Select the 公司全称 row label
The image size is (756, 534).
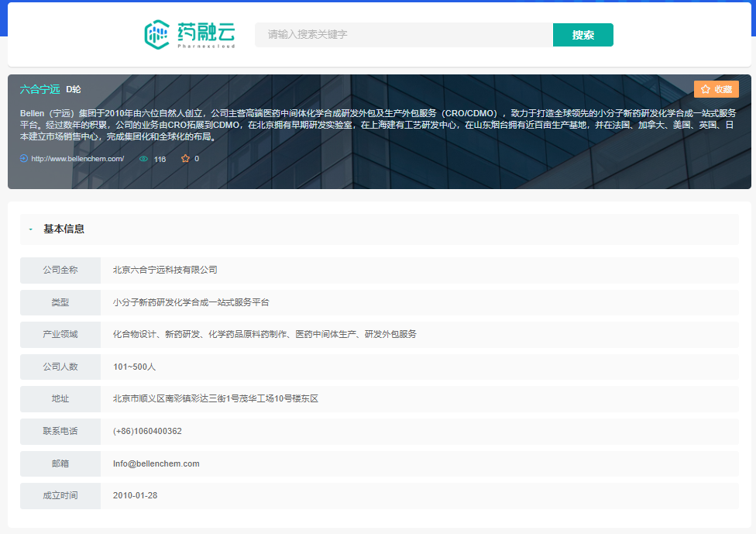point(60,270)
